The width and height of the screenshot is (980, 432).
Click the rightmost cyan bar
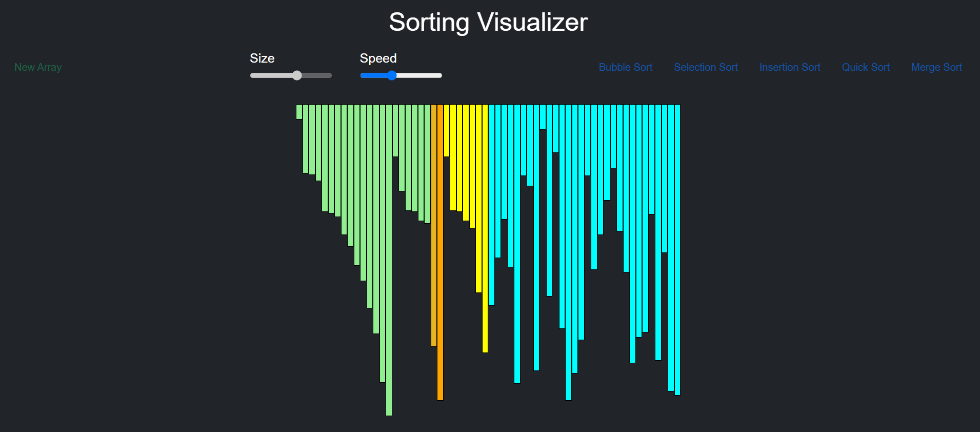pos(677,249)
